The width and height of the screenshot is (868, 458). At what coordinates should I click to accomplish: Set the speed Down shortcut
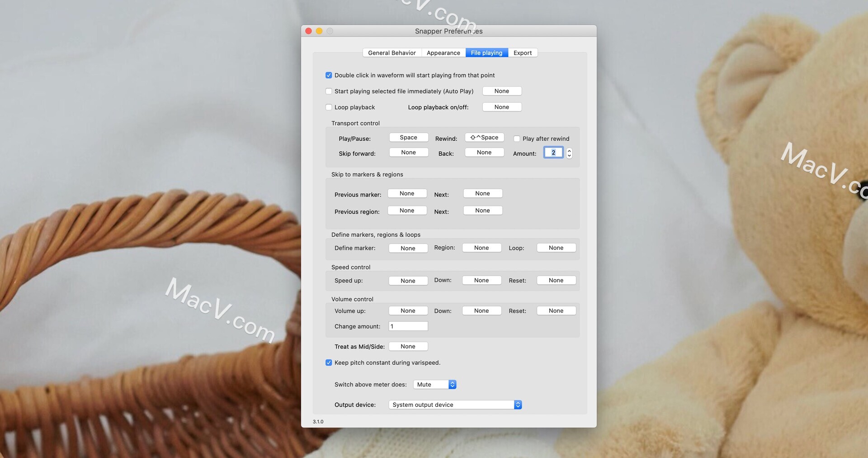tap(482, 280)
